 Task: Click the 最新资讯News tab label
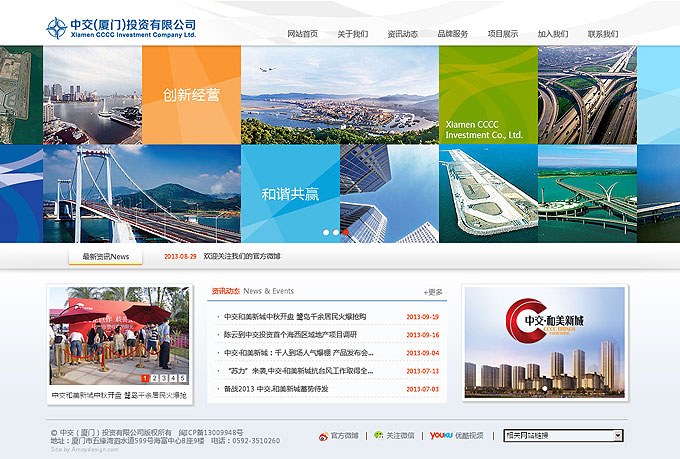pos(105,257)
